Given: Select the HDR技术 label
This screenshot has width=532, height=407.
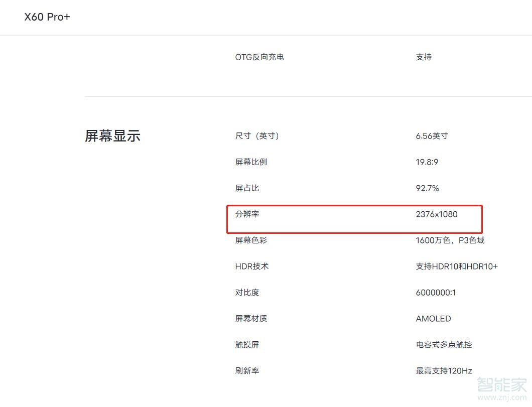Looking at the screenshot, I should coord(252,266).
